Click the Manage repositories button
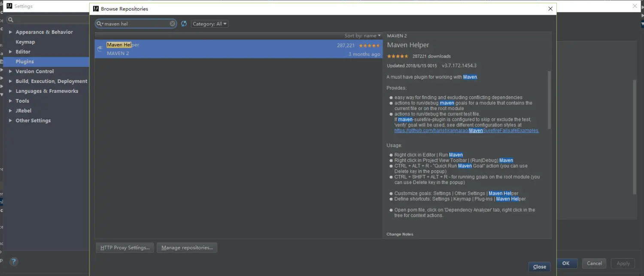This screenshot has width=644, height=276. pyautogui.click(x=187, y=248)
